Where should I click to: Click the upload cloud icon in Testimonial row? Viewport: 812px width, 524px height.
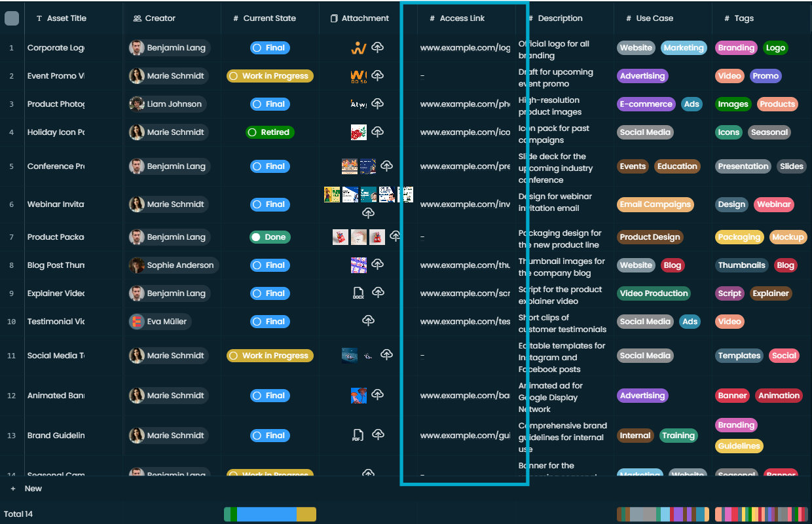click(x=369, y=321)
